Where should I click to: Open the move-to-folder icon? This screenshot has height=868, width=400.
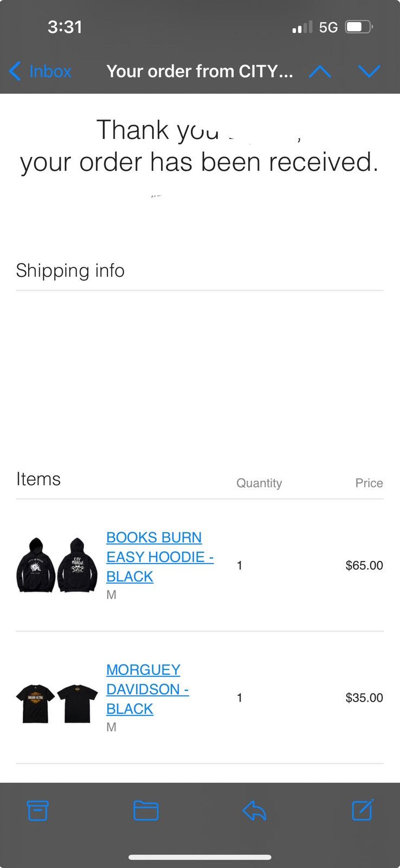[146, 810]
